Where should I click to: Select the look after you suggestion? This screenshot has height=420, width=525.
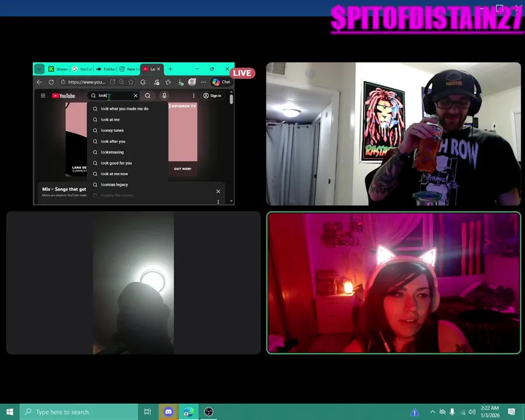(x=128, y=141)
